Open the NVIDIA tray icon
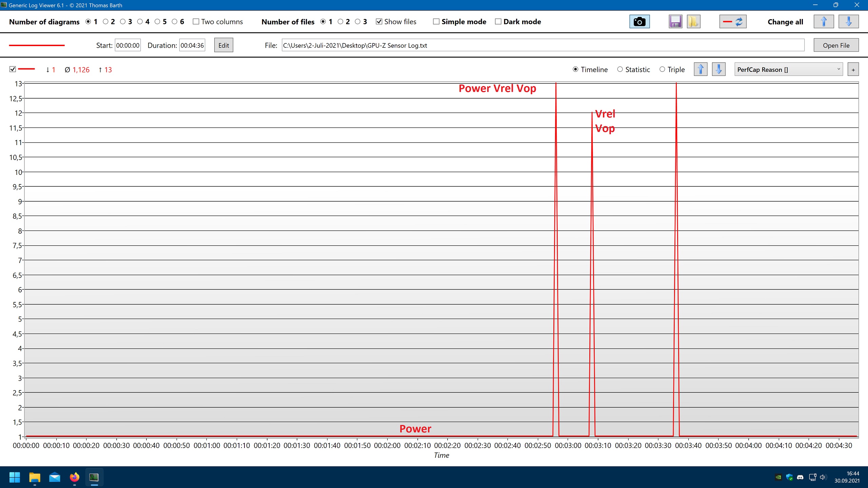868x488 pixels. click(x=778, y=477)
